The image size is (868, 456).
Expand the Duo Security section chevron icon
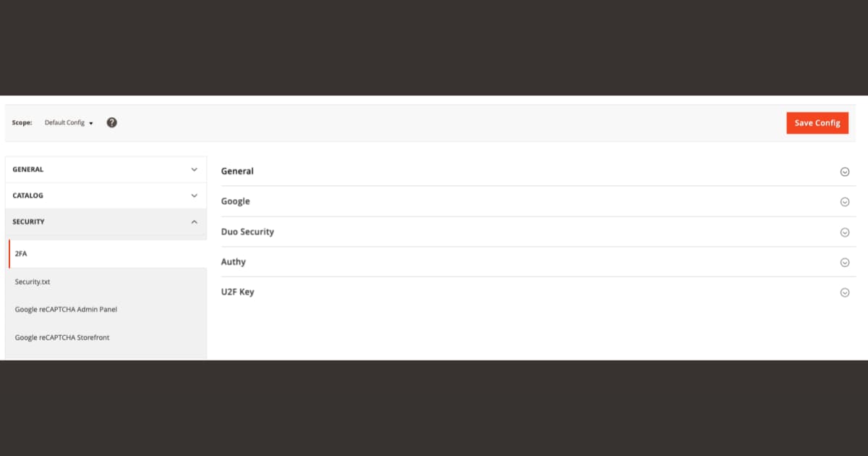845,232
